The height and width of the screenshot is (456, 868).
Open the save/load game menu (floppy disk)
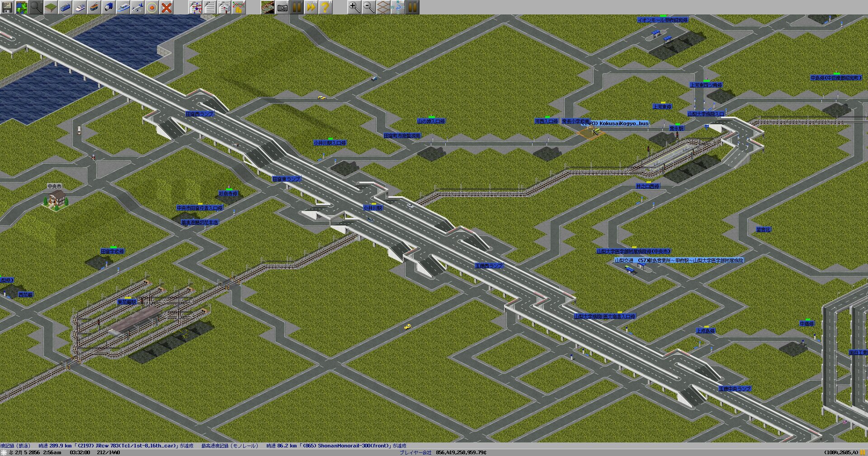(7, 7)
